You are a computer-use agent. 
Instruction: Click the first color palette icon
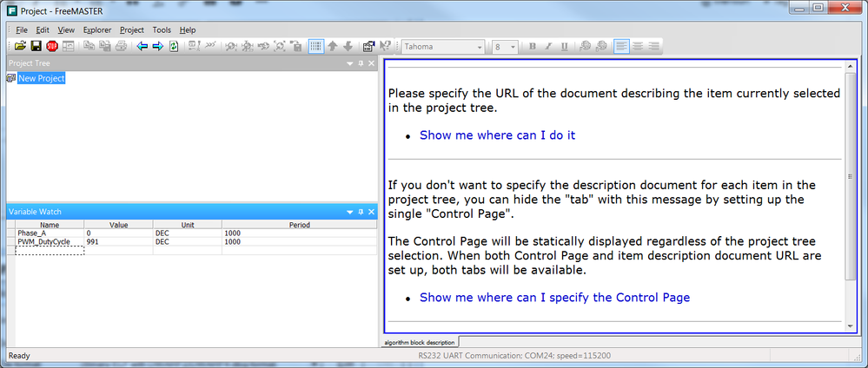(585, 47)
